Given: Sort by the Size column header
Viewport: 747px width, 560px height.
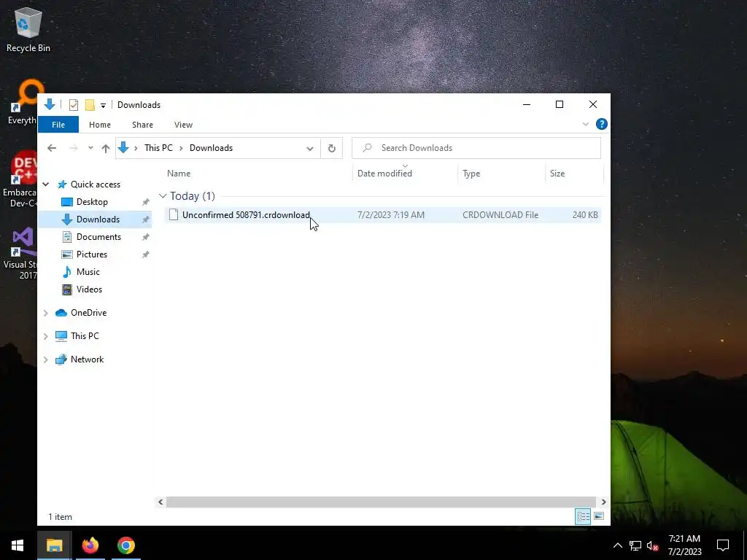Looking at the screenshot, I should 574,174.
